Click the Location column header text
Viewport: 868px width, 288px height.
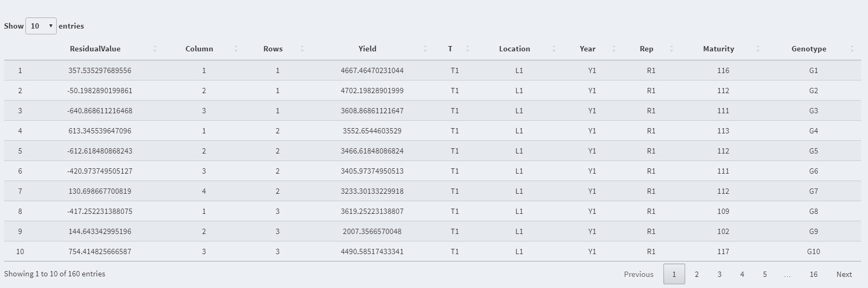(515, 49)
